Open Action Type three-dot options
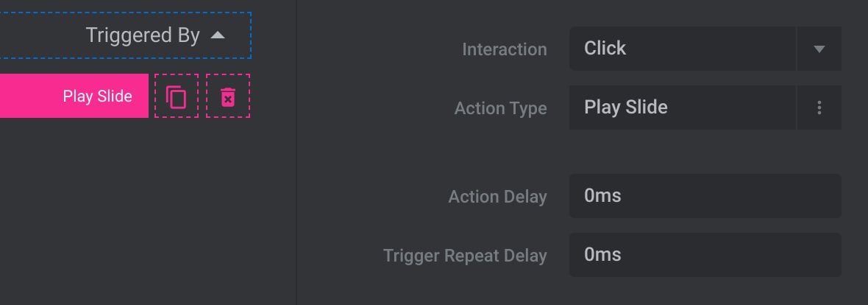Viewport: 868px width, 305px height. coord(819,108)
